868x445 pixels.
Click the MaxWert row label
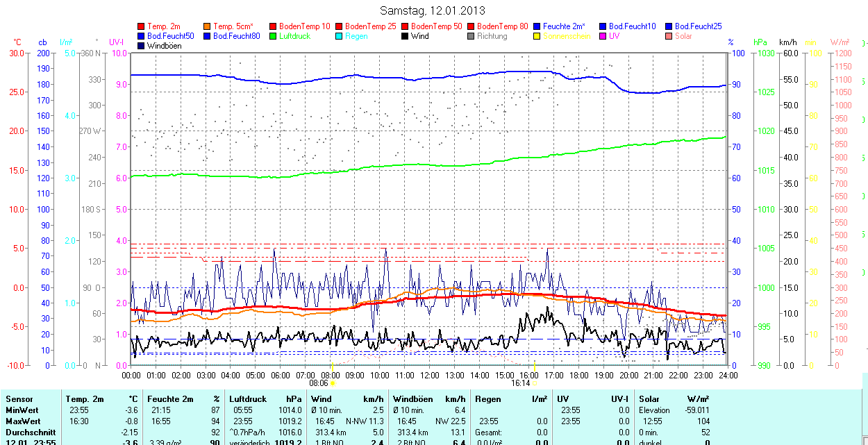[x=24, y=421]
